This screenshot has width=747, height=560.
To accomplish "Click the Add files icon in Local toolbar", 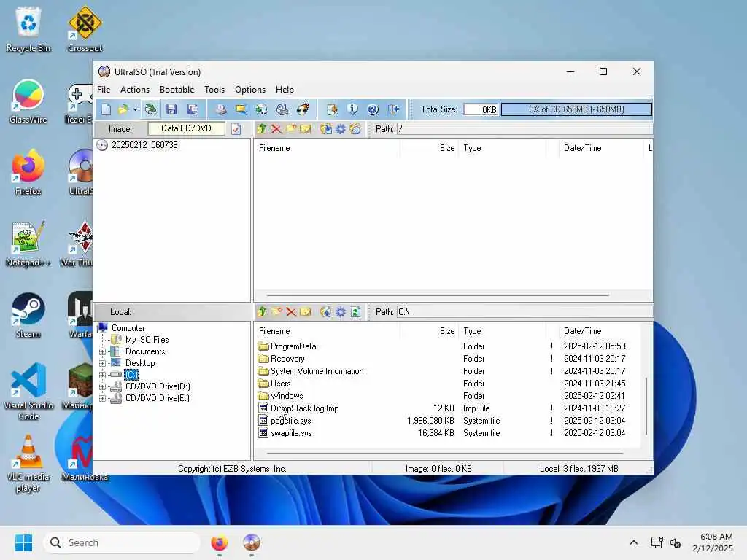I will (326, 312).
